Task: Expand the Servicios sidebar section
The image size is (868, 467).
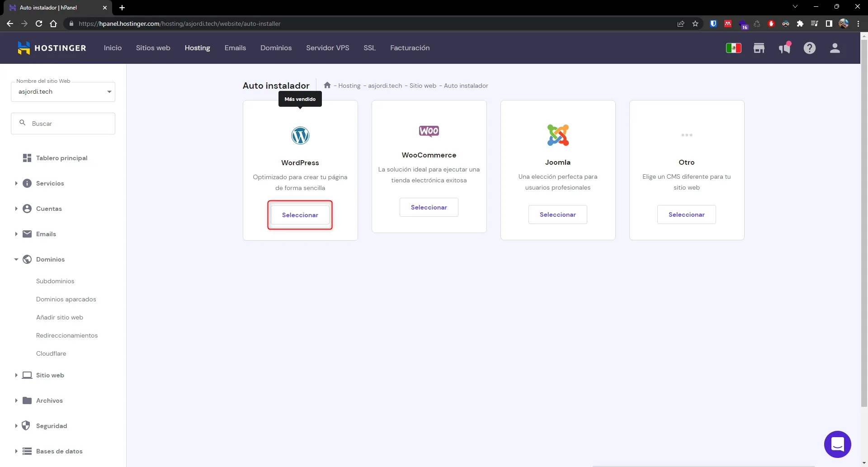Action: point(16,183)
